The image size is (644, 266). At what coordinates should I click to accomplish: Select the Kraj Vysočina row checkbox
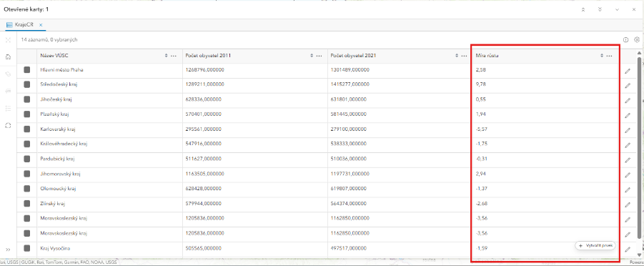tap(27, 248)
